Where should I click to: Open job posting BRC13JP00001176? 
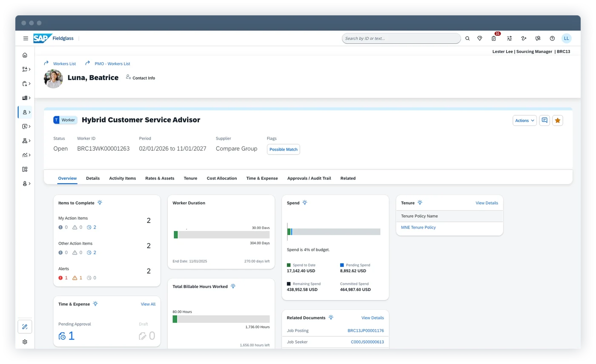pos(366,331)
